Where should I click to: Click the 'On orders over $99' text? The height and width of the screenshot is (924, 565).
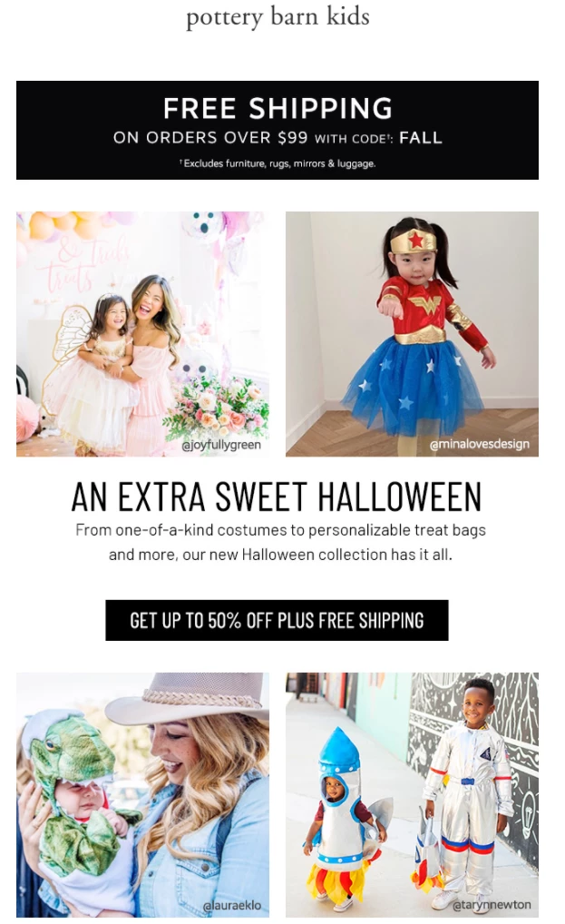[210, 138]
